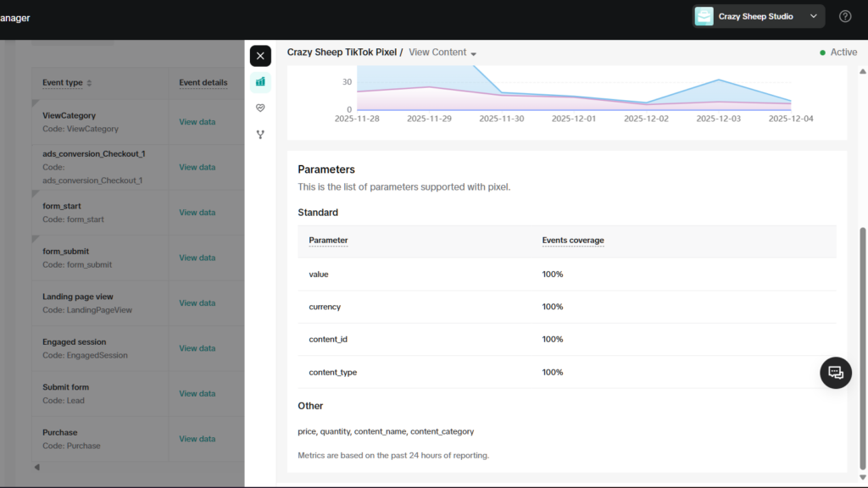Click the panel's vertical scrollbar
This screenshot has height=488, width=868.
(863, 339)
